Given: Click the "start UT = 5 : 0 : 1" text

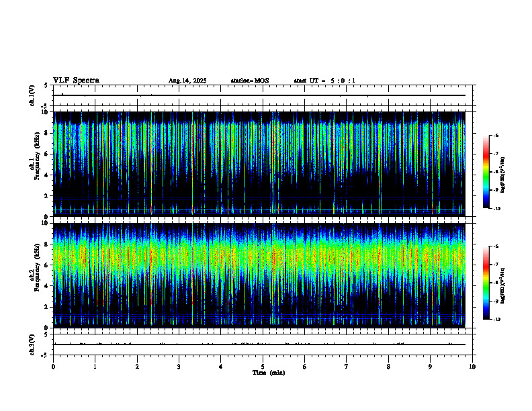Looking at the screenshot, I should point(324,81).
